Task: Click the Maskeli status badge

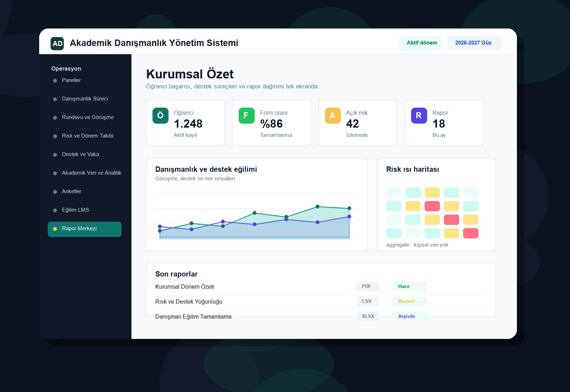Action: click(409, 301)
